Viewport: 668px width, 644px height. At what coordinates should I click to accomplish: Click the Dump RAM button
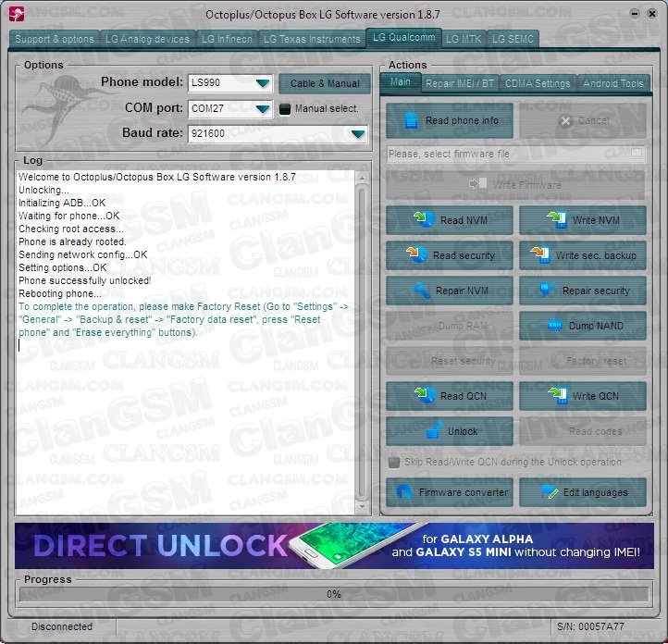tap(450, 326)
